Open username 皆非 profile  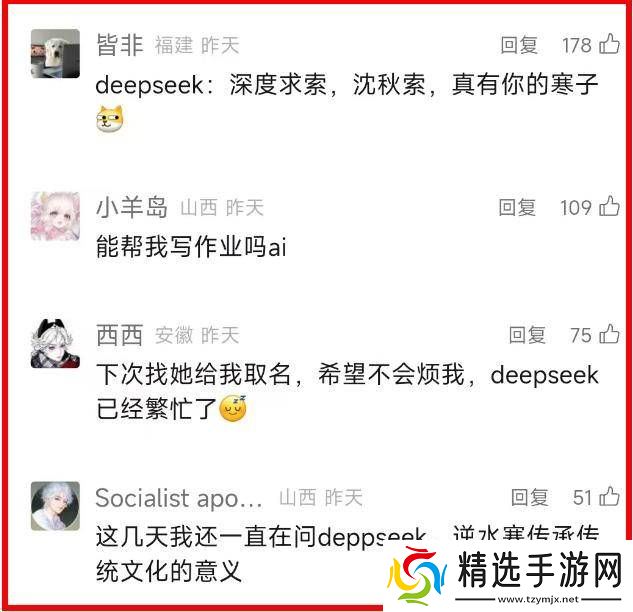[x=119, y=45]
